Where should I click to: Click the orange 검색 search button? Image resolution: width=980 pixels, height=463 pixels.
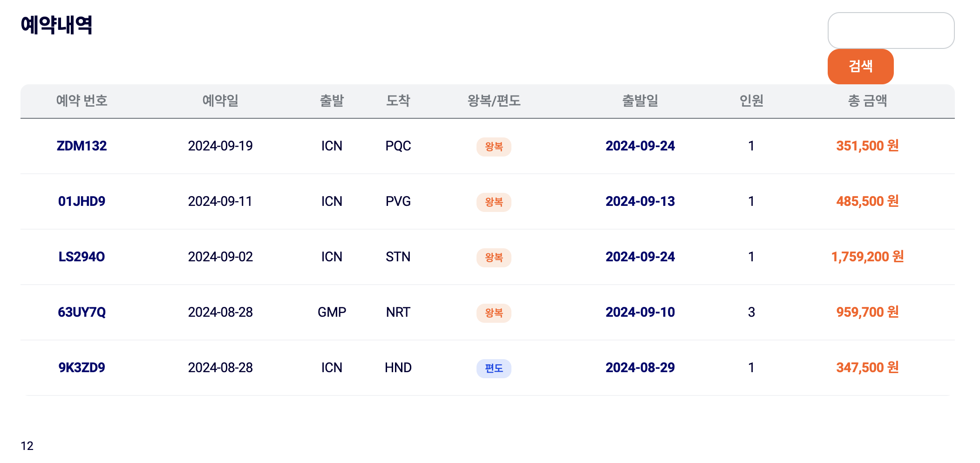coord(860,67)
